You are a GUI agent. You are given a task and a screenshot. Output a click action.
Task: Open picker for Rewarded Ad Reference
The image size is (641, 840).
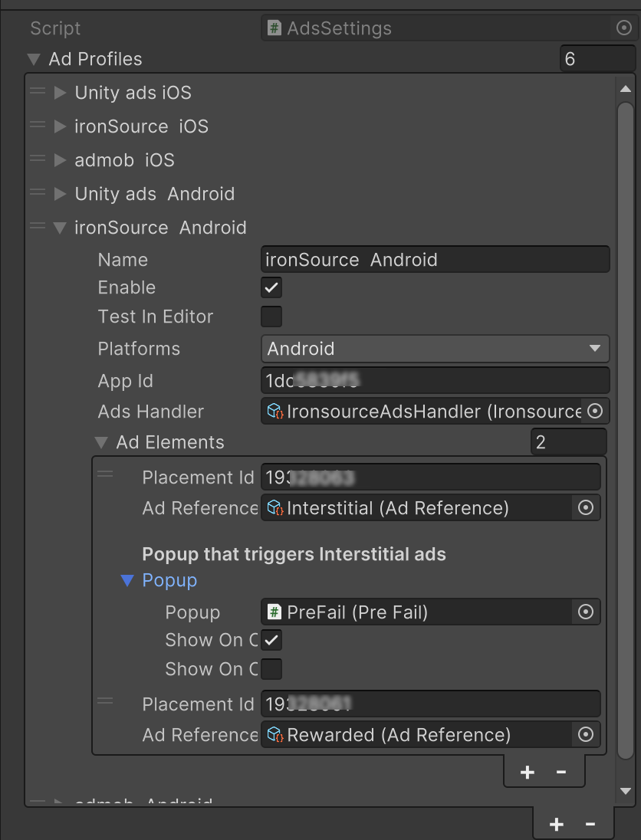point(586,735)
